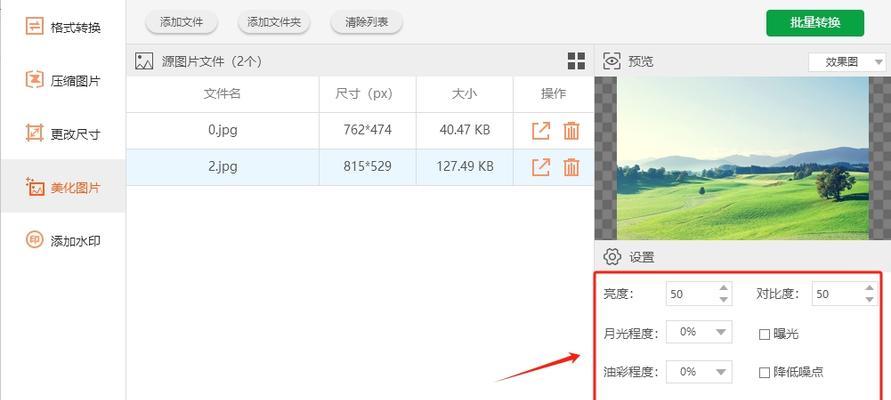
Task: Decrease 亮度 with down arrow
Action: [x=723, y=299]
